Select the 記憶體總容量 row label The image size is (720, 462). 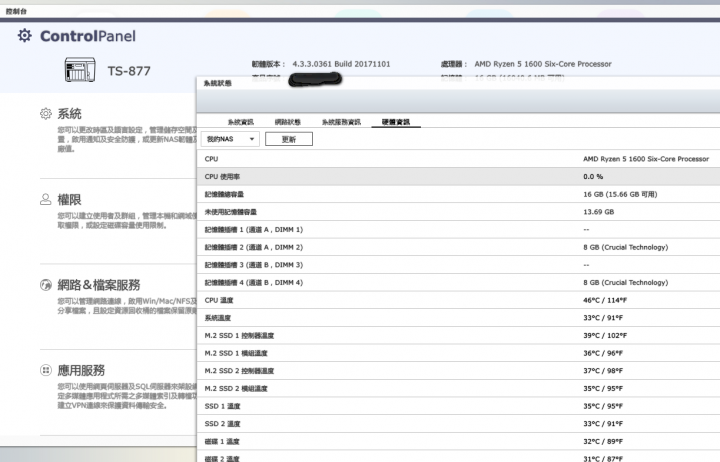coord(224,194)
